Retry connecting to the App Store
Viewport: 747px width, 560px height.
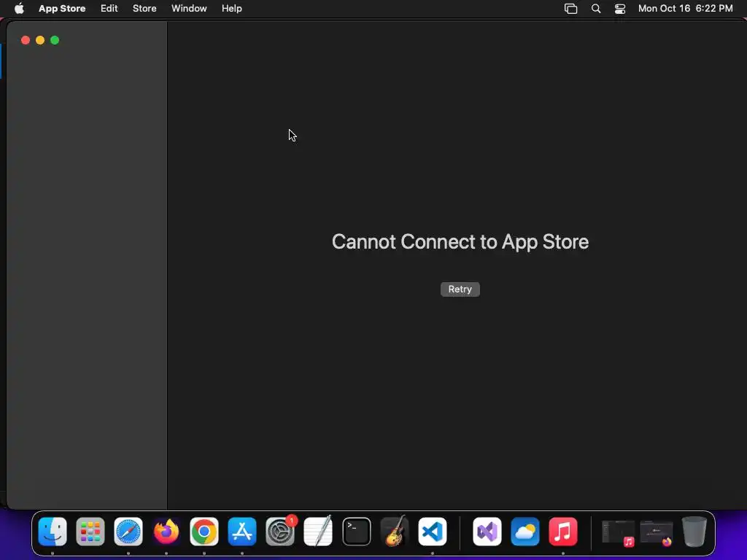coord(460,289)
